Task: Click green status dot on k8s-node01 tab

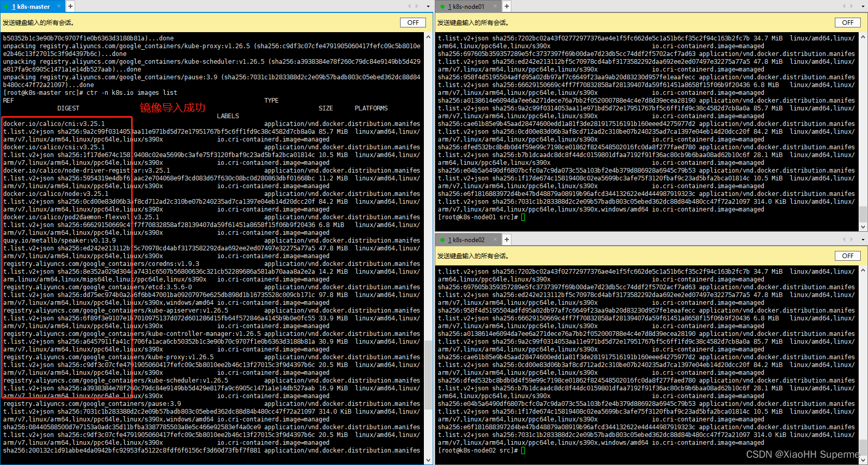Action: (x=443, y=7)
